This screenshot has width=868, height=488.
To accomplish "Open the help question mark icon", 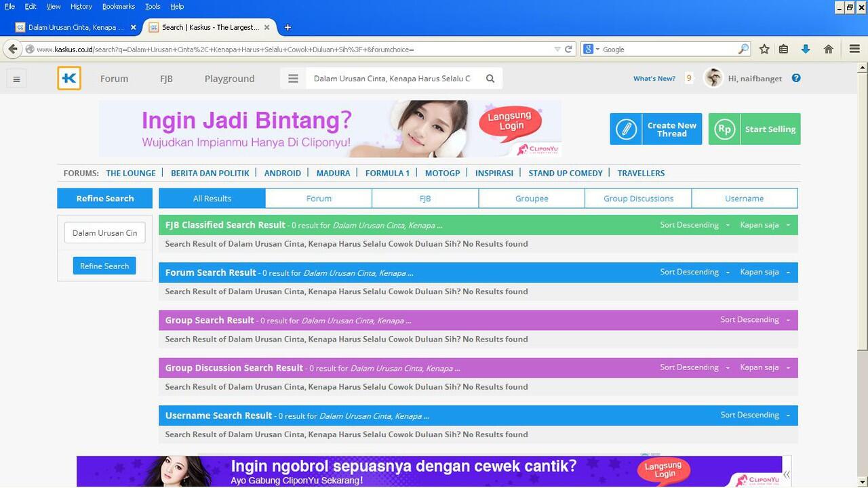I will (x=796, y=78).
